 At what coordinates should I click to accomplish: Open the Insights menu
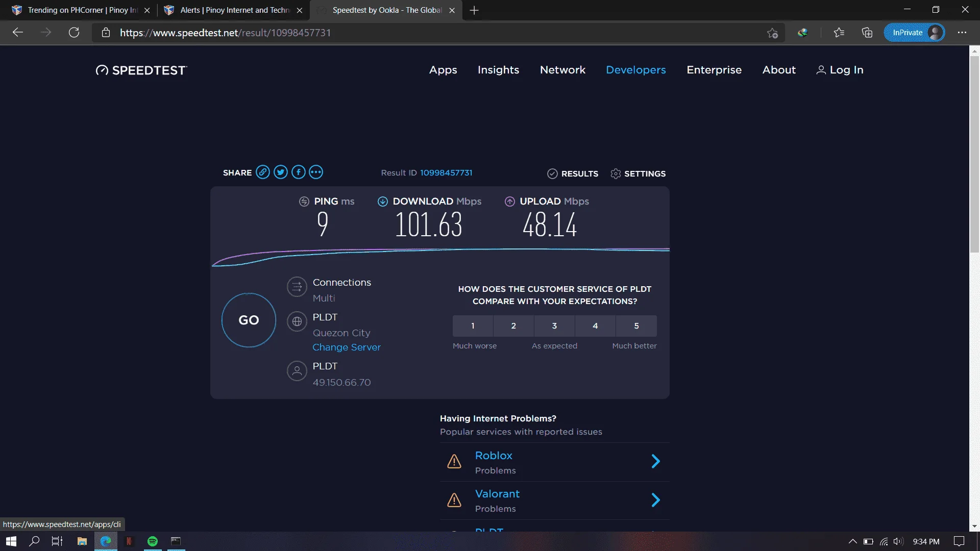pyautogui.click(x=498, y=70)
